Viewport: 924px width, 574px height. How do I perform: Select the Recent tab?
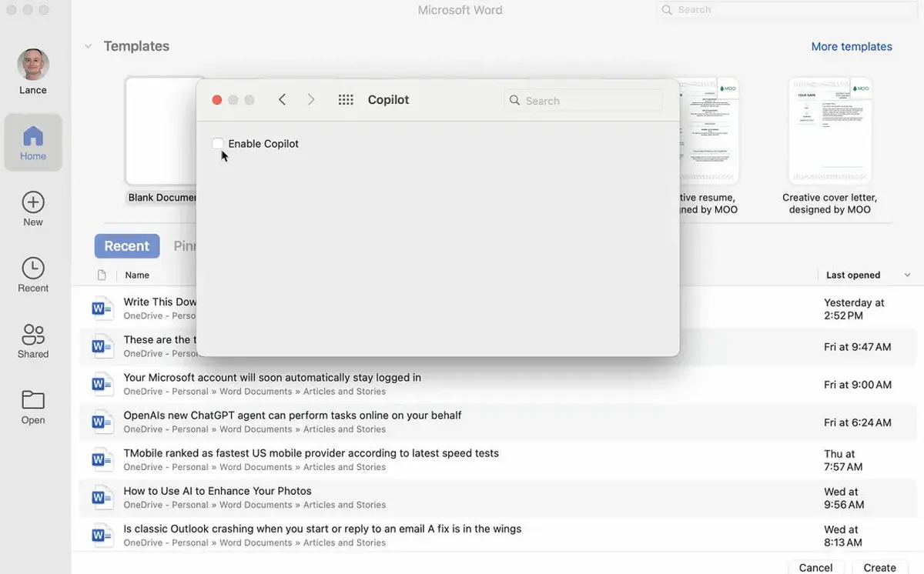pos(127,246)
